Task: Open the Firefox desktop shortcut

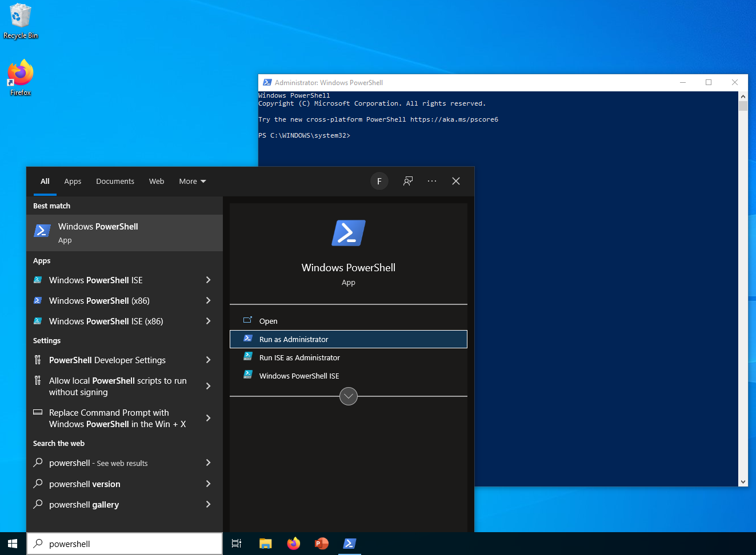Action: click(21, 78)
